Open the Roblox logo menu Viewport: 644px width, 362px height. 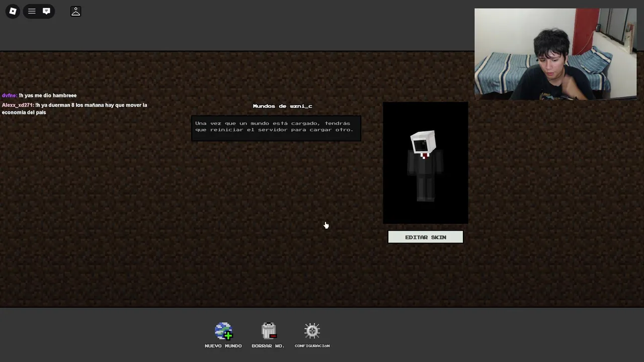tap(13, 11)
